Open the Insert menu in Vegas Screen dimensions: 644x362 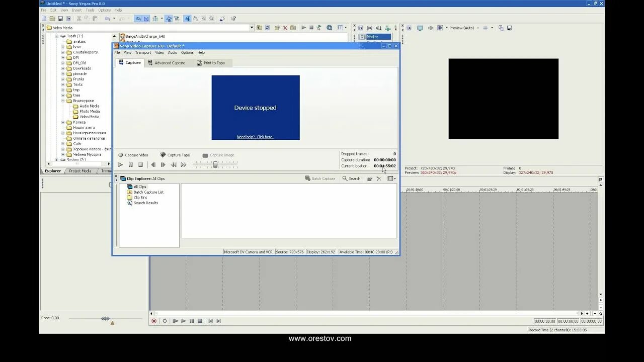click(76, 10)
